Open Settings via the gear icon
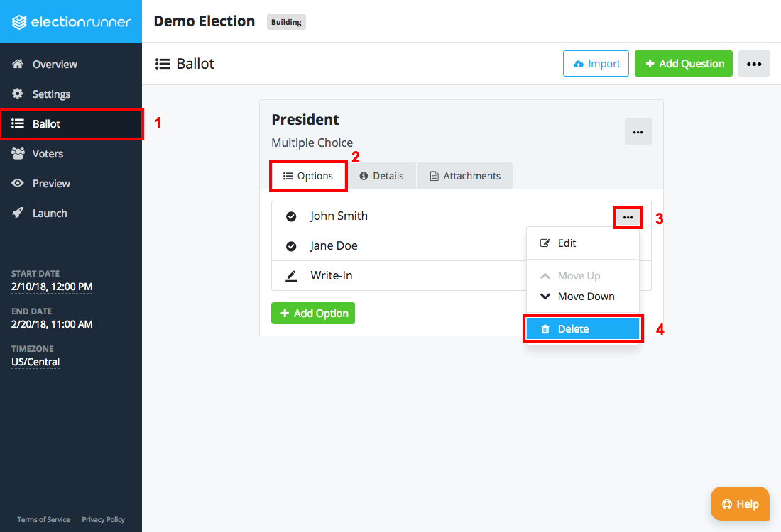Image resolution: width=781 pixels, height=532 pixels. [18, 94]
